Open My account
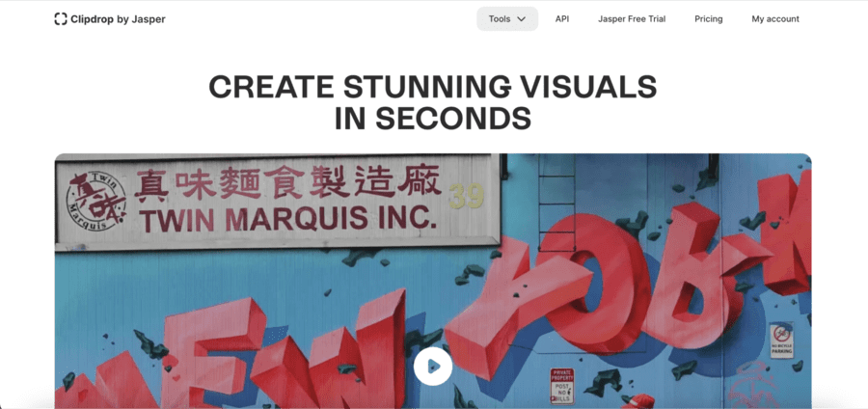 click(x=775, y=18)
